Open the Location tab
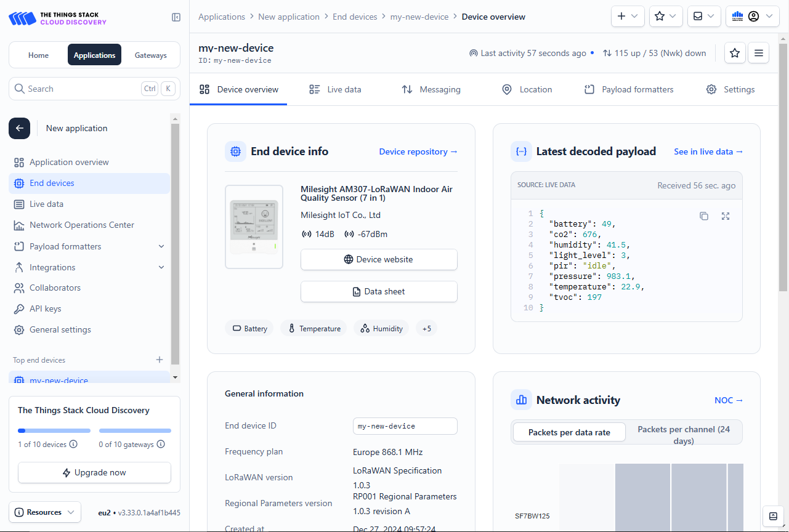Image resolution: width=789 pixels, height=532 pixels. tap(527, 89)
